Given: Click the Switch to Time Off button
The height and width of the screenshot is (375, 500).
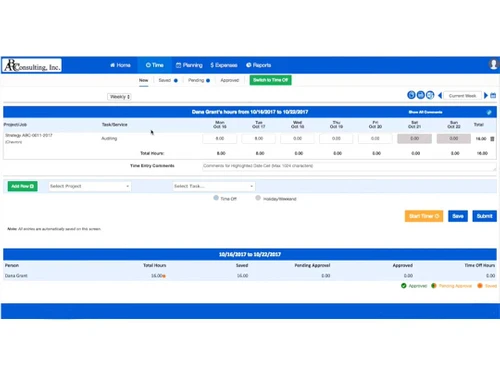Looking at the screenshot, I should tap(270, 80).
